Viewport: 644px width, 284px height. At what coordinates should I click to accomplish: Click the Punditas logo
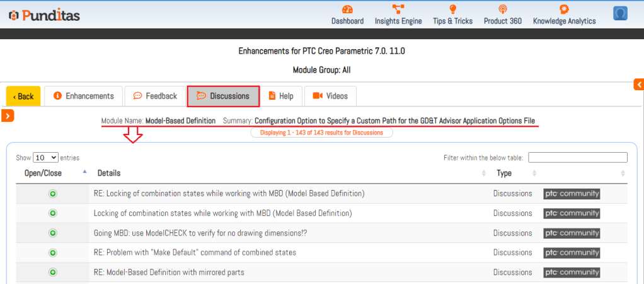click(43, 15)
